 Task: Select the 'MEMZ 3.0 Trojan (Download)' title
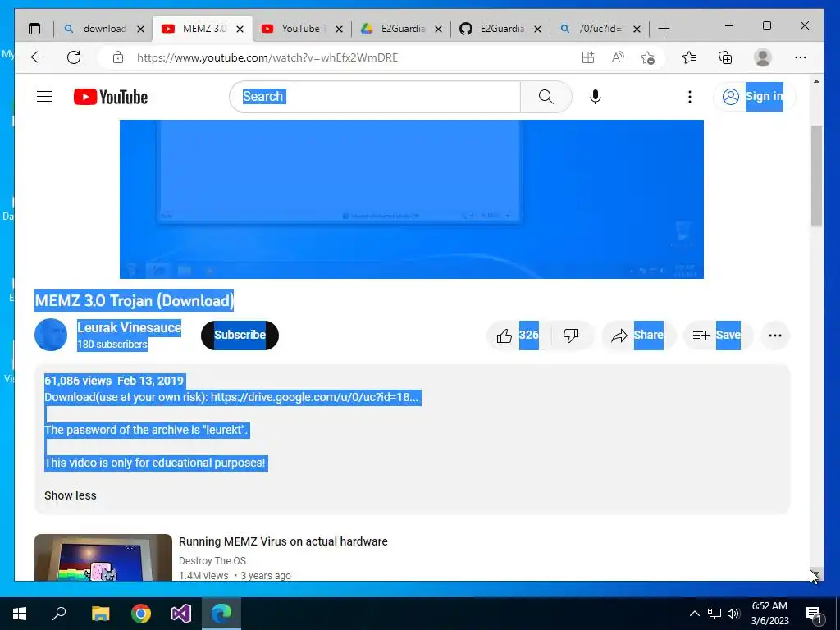tap(134, 300)
